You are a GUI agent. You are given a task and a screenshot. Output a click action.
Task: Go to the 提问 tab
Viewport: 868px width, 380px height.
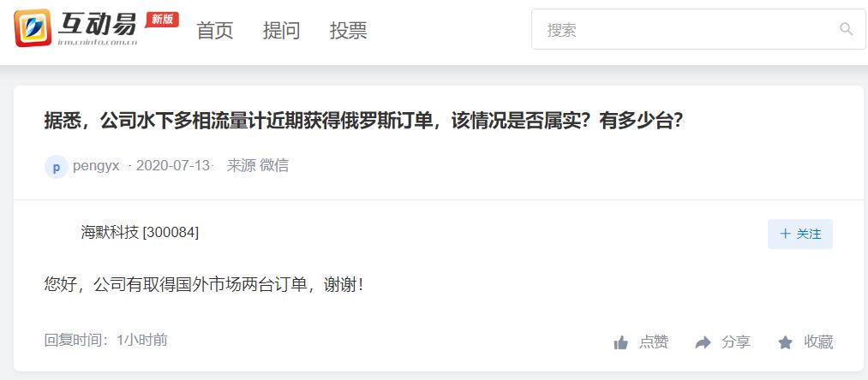[281, 31]
